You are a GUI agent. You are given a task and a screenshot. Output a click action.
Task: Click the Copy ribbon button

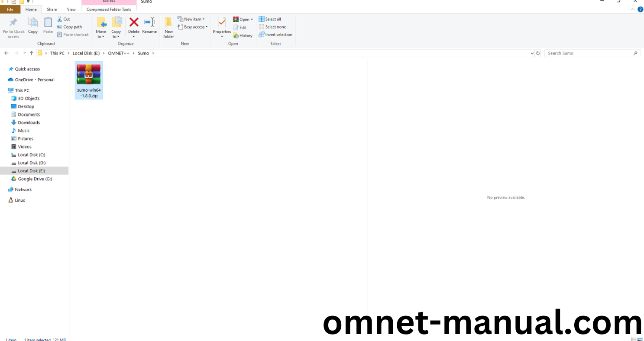(33, 26)
